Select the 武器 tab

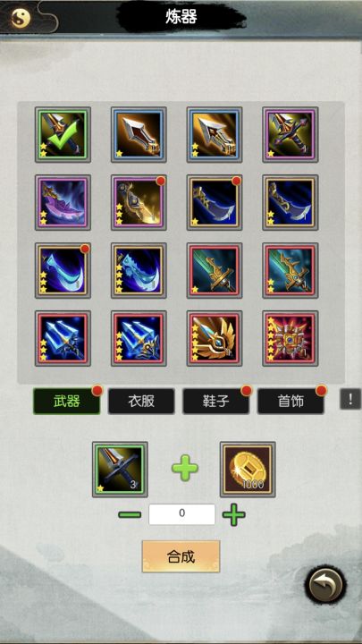[x=66, y=402]
